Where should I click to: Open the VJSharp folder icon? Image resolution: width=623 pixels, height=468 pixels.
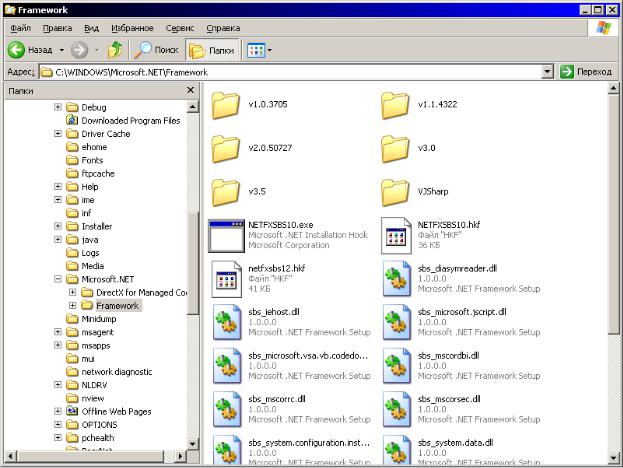pyautogui.click(x=395, y=193)
